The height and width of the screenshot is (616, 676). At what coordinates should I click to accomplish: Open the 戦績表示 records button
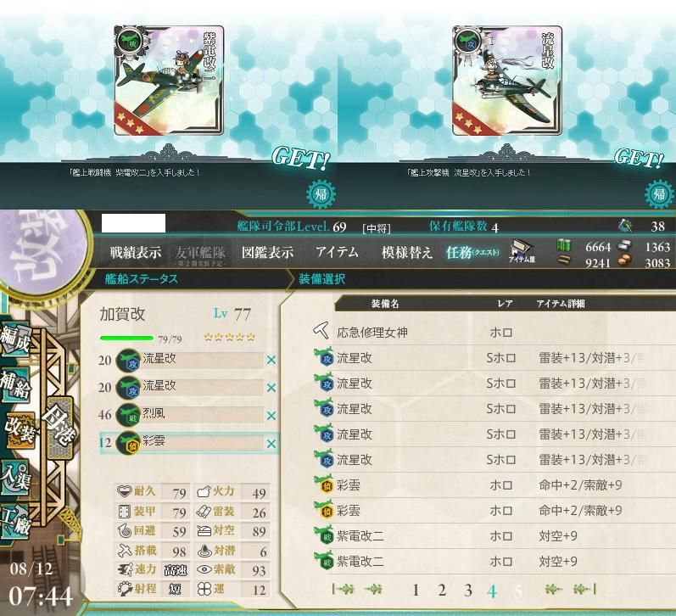(136, 252)
